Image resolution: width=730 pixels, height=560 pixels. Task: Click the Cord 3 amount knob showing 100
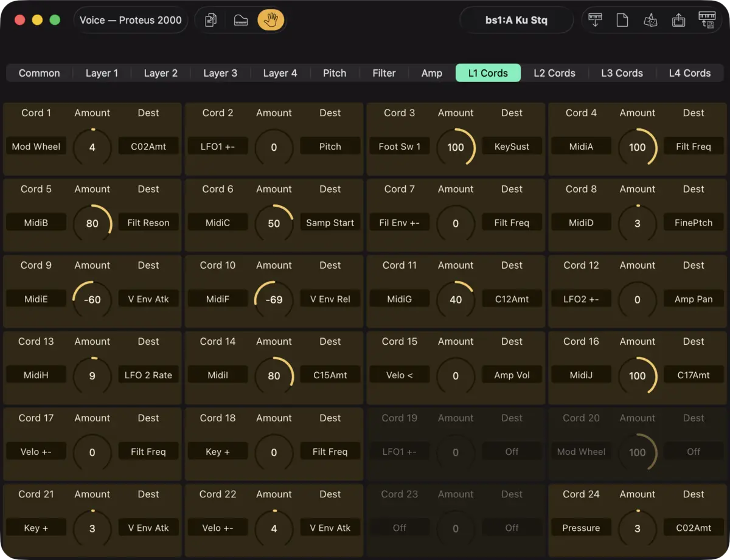pos(456,147)
